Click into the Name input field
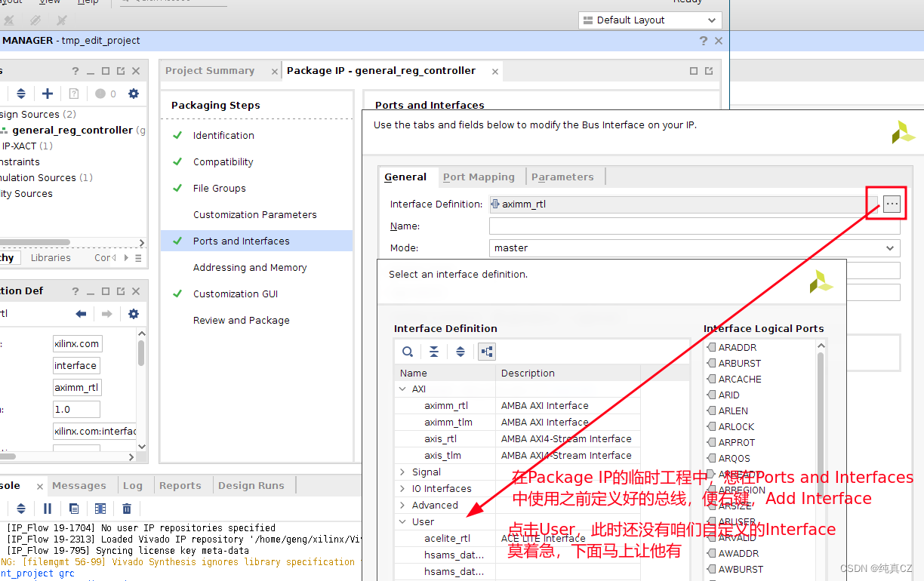Viewport: 924px width, 581px height. (x=695, y=226)
